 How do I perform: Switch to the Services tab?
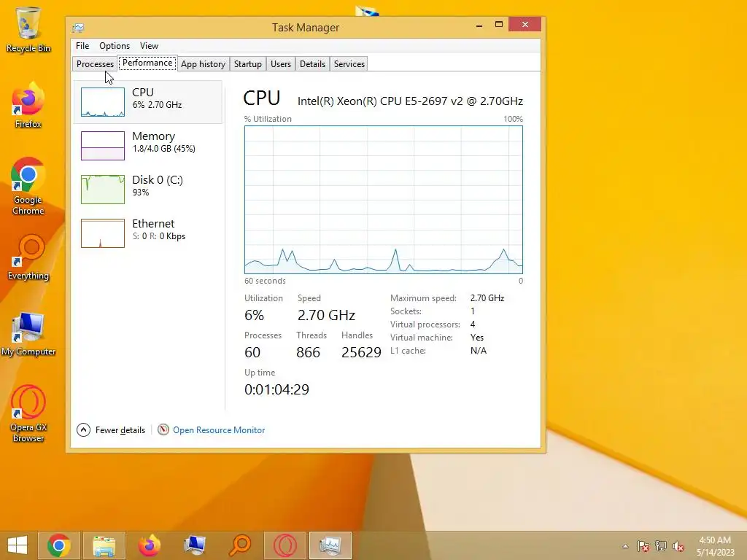click(349, 64)
